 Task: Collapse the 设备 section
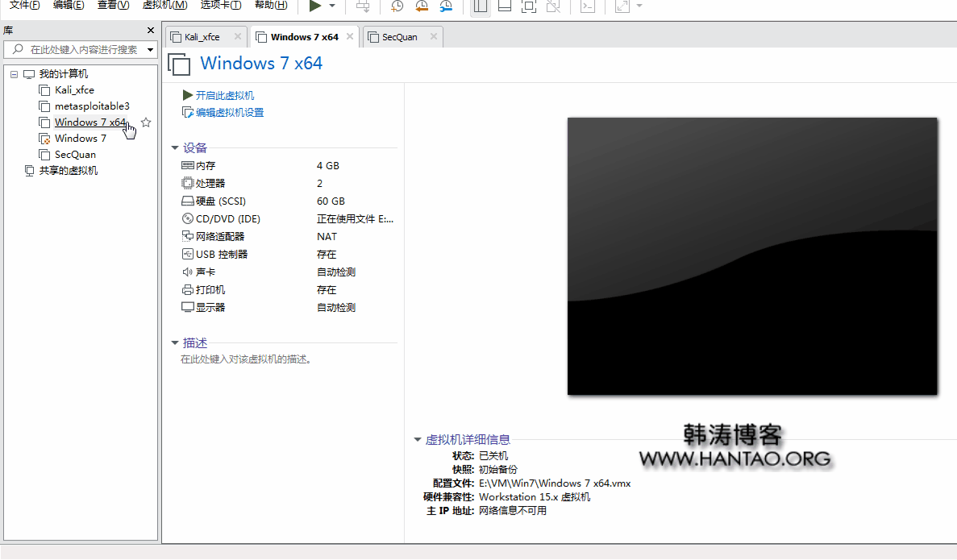(x=175, y=148)
